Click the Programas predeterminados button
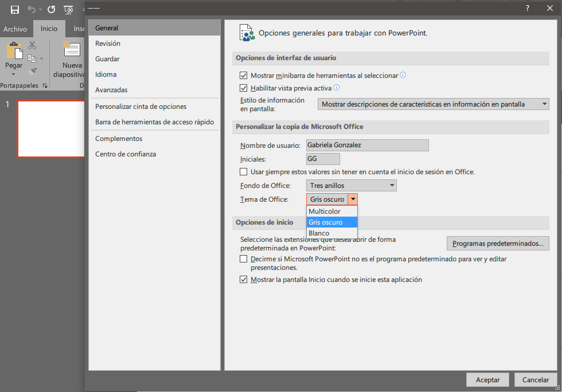The image size is (562, 392). tap(498, 243)
